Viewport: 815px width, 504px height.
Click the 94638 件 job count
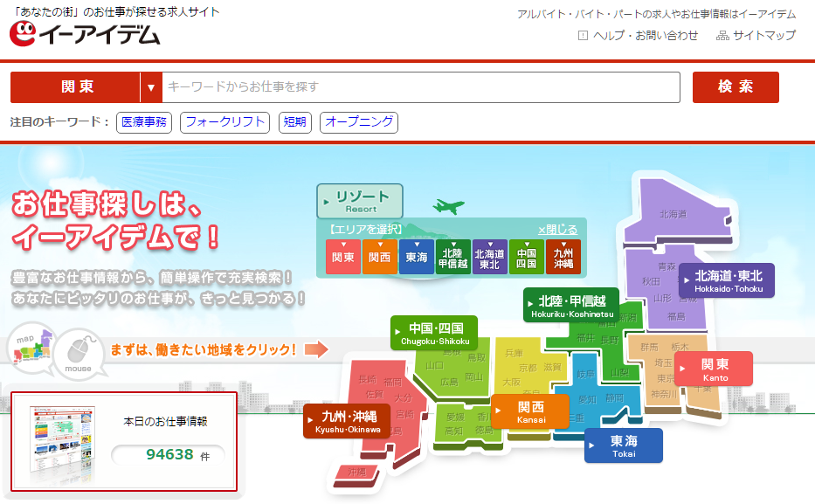pyautogui.click(x=169, y=455)
